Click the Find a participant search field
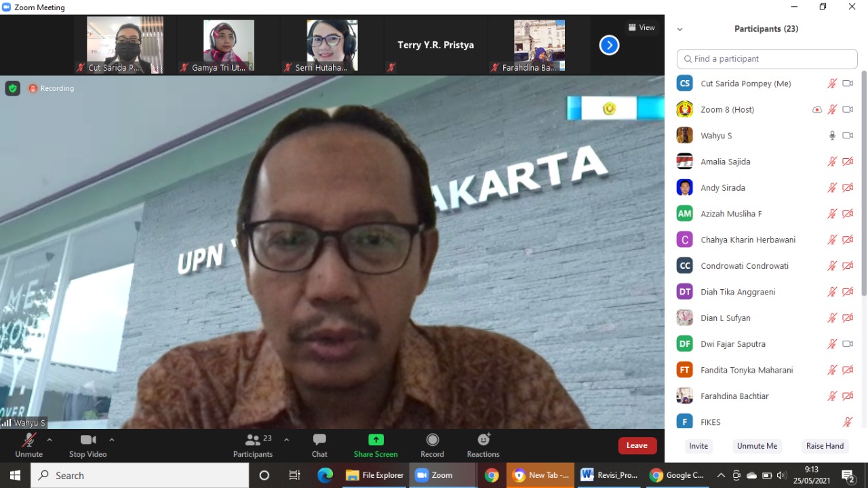 click(767, 59)
